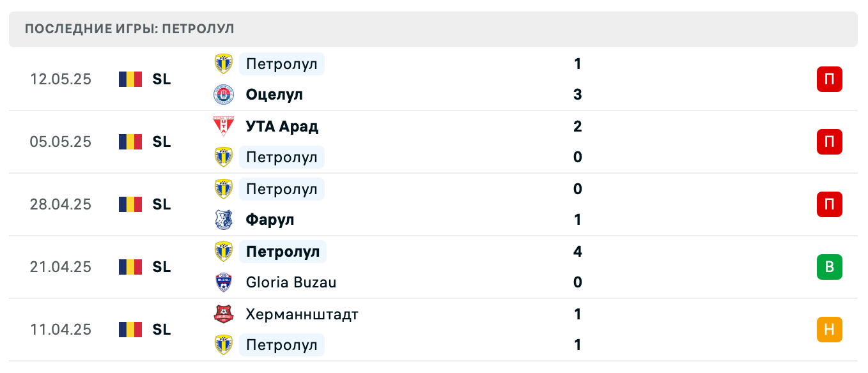
Task: Click the Фарул club logo
Action: coord(223,220)
